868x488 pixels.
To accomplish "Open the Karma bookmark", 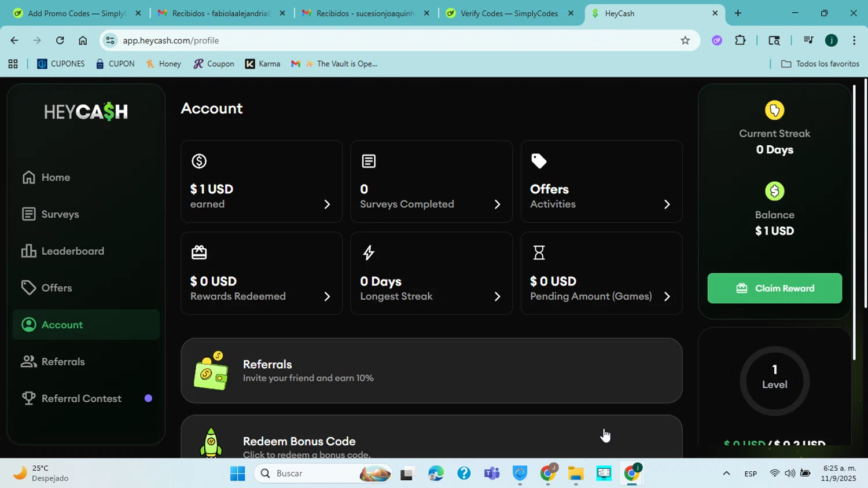I will (x=263, y=64).
